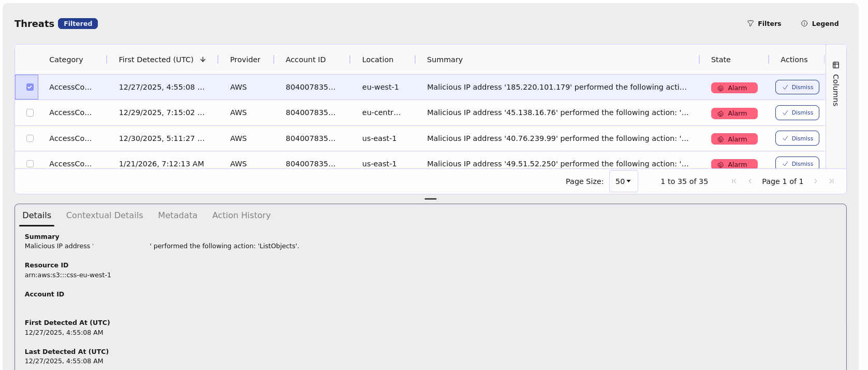Go to next page arrow
This screenshot has height=370, width=868.
coord(815,181)
